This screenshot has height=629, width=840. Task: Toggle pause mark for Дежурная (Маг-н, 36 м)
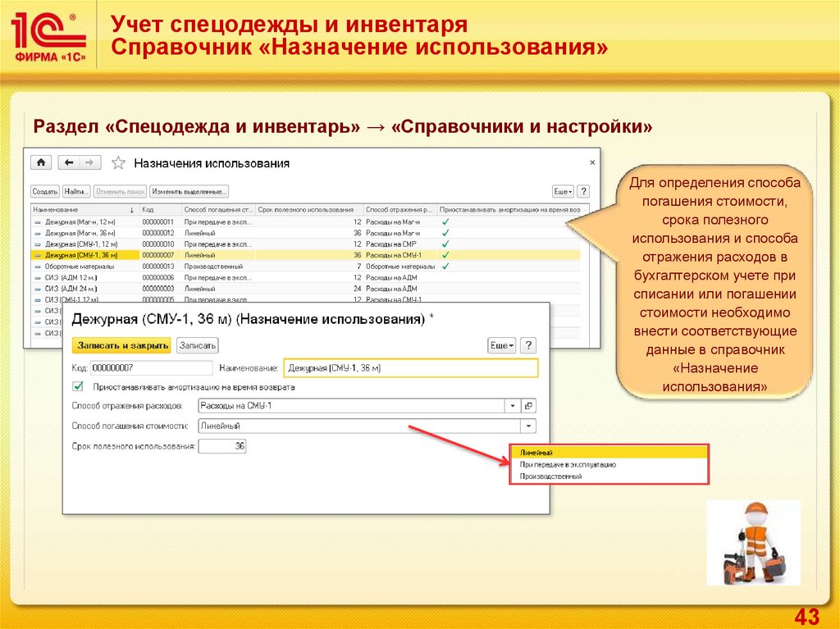click(x=445, y=233)
